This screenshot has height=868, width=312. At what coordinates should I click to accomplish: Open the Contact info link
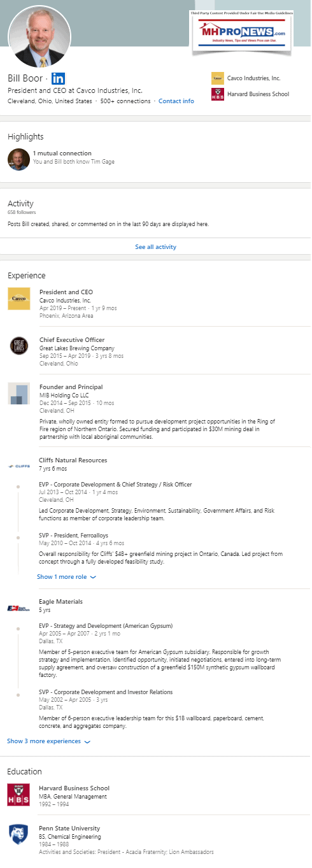tap(176, 101)
